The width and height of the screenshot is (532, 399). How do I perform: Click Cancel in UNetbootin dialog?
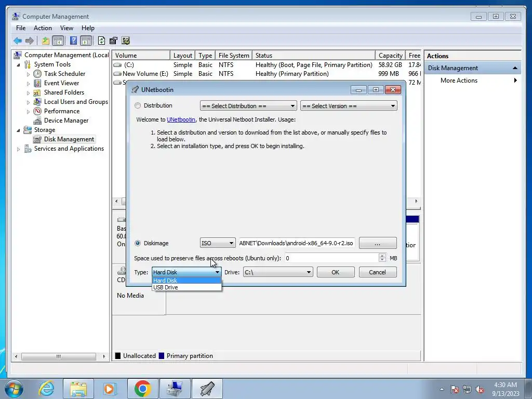click(x=378, y=272)
